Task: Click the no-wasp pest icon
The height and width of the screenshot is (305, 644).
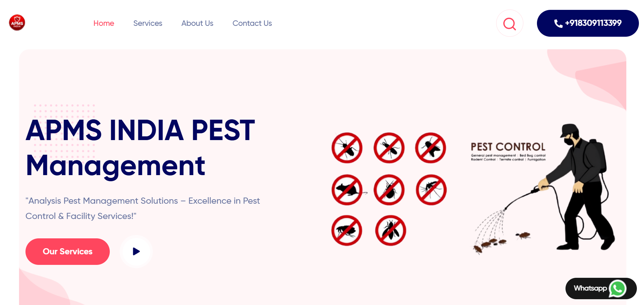Action: point(390,231)
